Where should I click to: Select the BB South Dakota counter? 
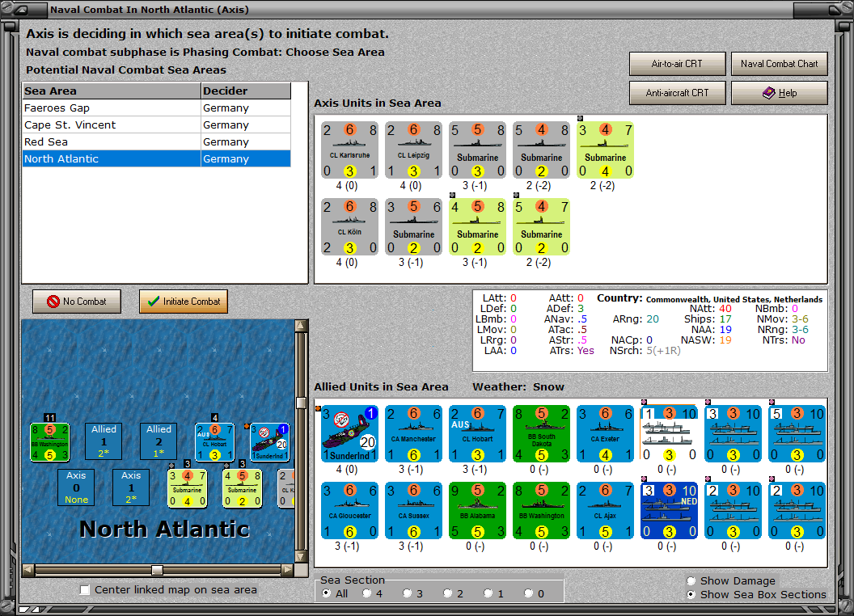coord(541,433)
